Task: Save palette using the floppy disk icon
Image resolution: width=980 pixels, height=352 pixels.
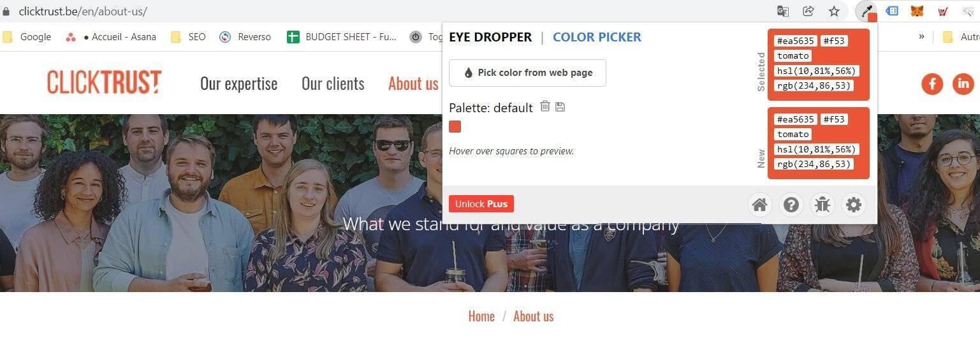Action: [x=560, y=106]
